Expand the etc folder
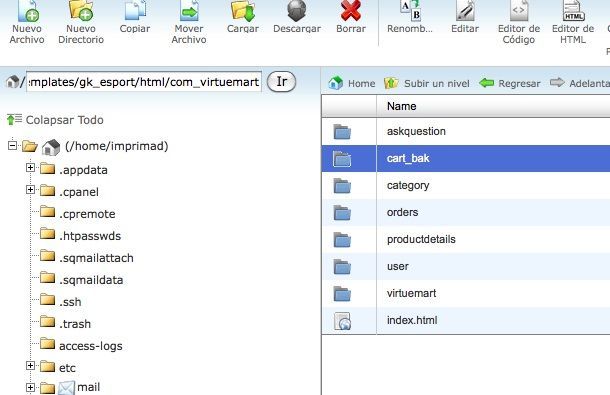610x395 pixels. click(30, 366)
